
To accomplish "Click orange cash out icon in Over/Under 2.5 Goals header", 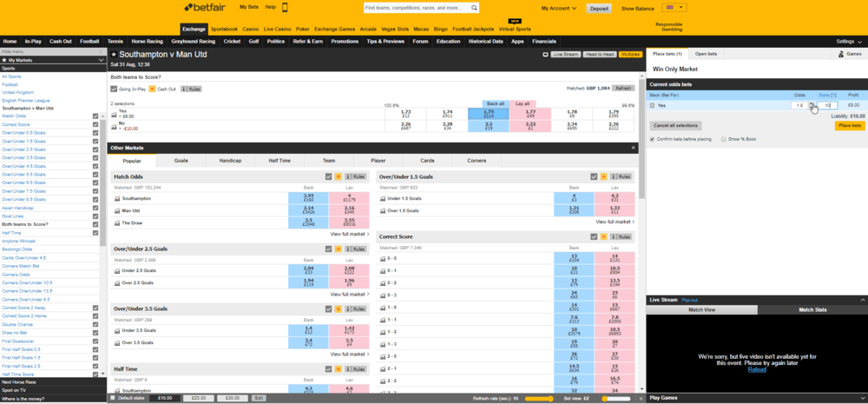I will tap(338, 248).
